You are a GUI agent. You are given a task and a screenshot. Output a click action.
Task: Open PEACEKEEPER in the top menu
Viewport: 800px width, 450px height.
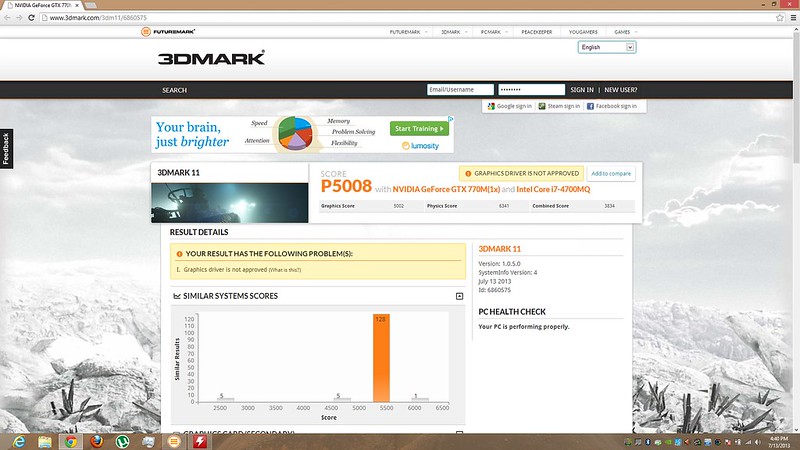coord(536,32)
